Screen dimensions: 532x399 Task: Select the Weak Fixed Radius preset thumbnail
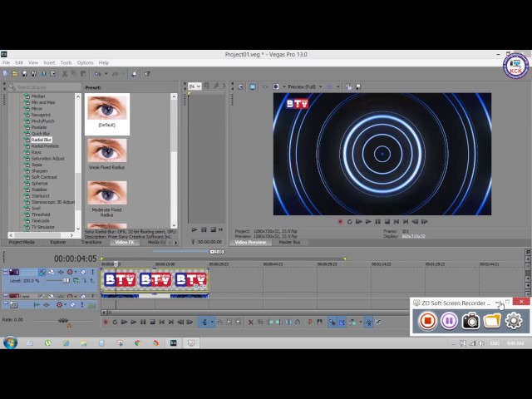[x=107, y=150]
